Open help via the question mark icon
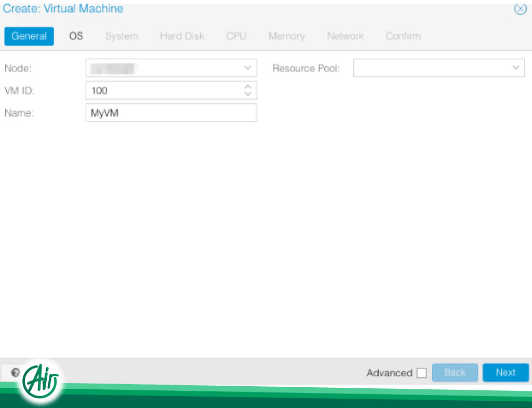 15,373
